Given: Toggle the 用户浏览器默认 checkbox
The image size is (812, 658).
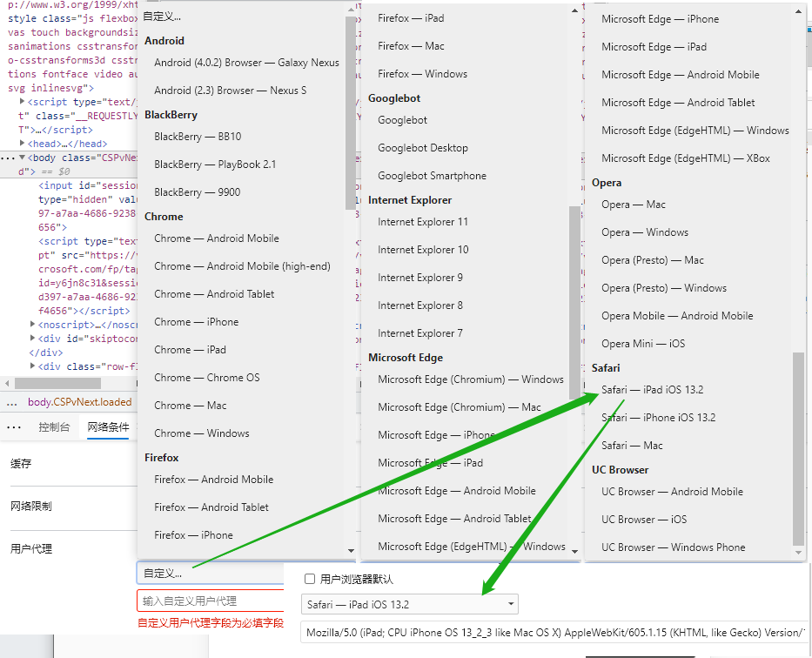Looking at the screenshot, I should (310, 579).
